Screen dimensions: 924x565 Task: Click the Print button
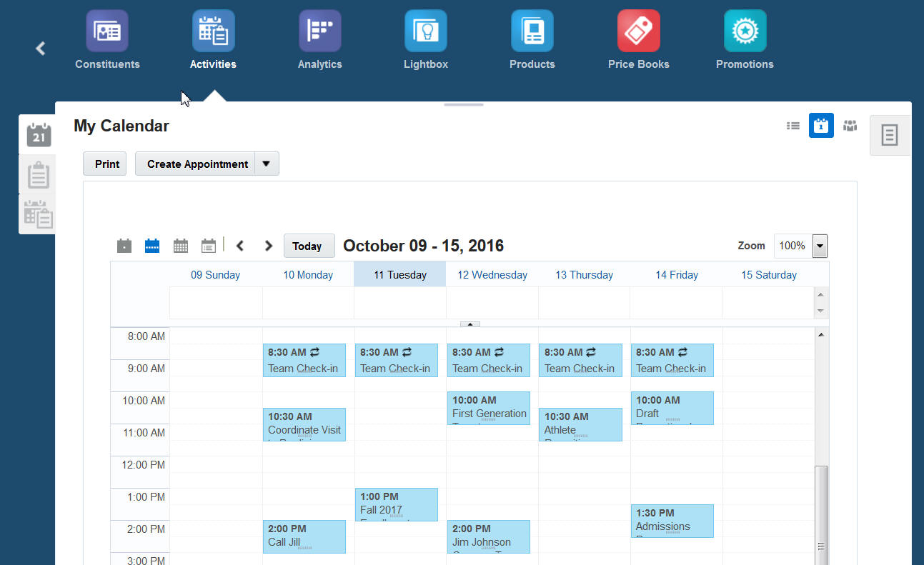tap(105, 164)
